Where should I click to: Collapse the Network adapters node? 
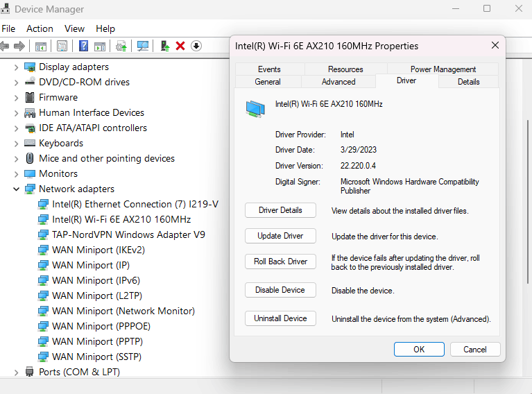click(16, 189)
